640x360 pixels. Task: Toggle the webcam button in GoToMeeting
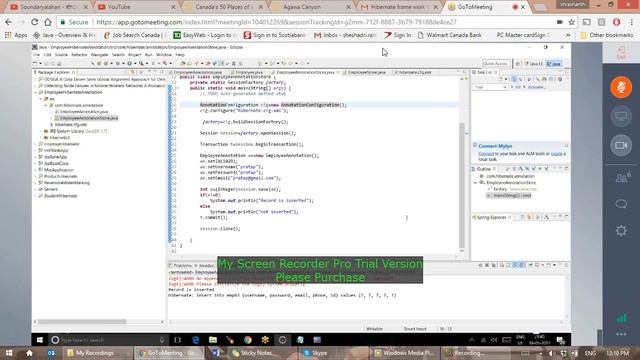[621, 145]
